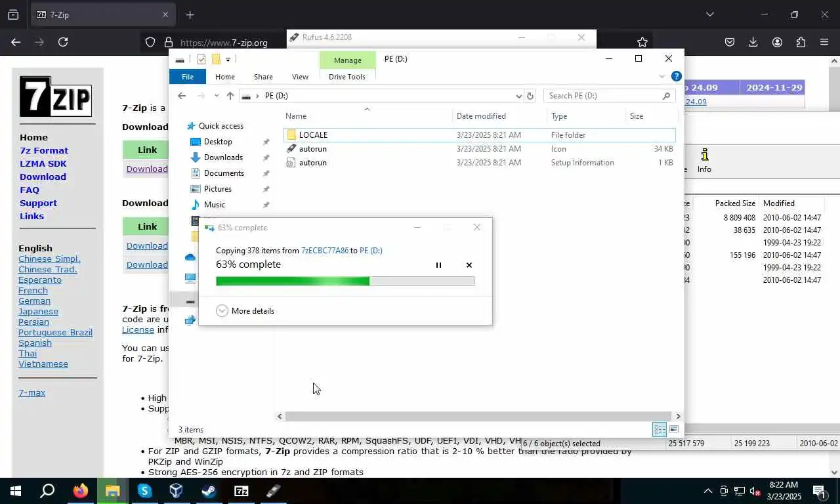
Task: Open Documents in navigation pane
Action: coord(224,173)
